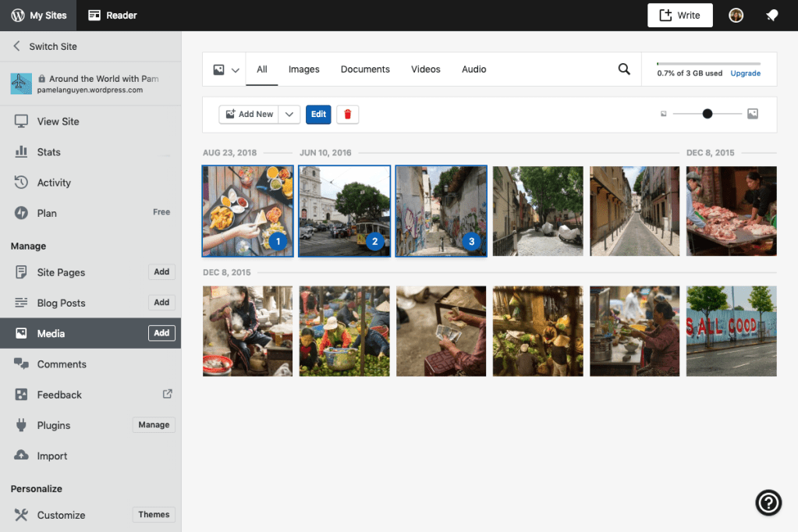The width and height of the screenshot is (798, 532).
Task: Open notifications bell icon
Action: [771, 16]
